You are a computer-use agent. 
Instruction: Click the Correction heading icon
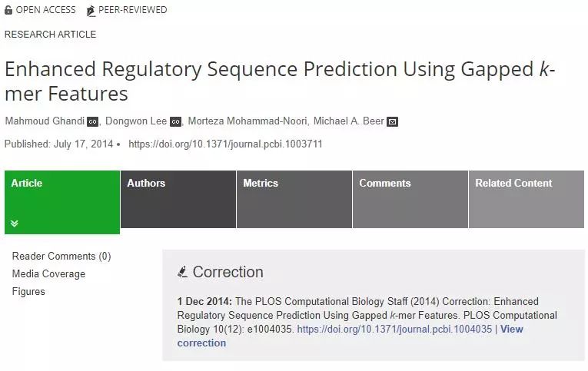(182, 272)
